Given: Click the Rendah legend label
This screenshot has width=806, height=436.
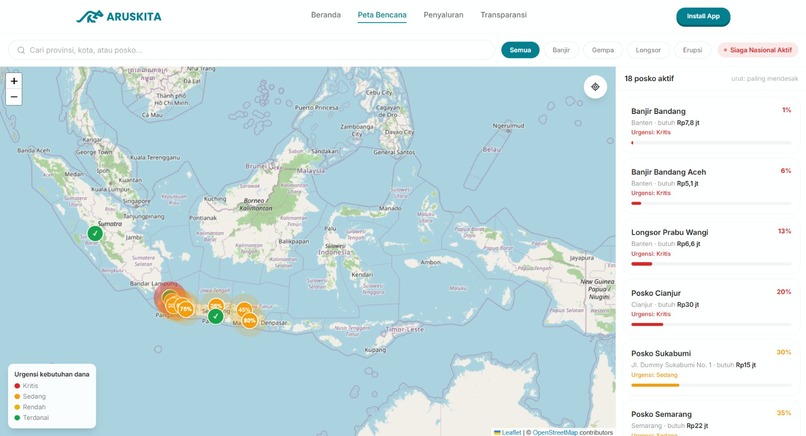Looking at the screenshot, I should [34, 407].
